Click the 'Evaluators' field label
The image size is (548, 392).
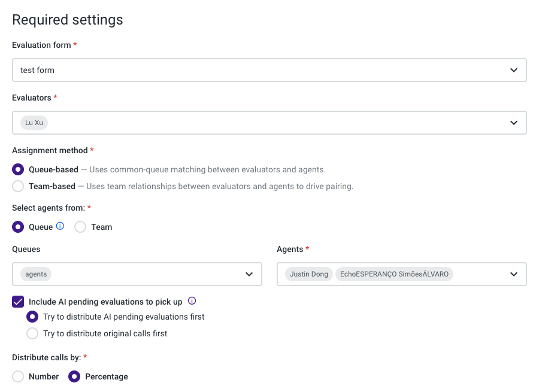[x=32, y=98]
